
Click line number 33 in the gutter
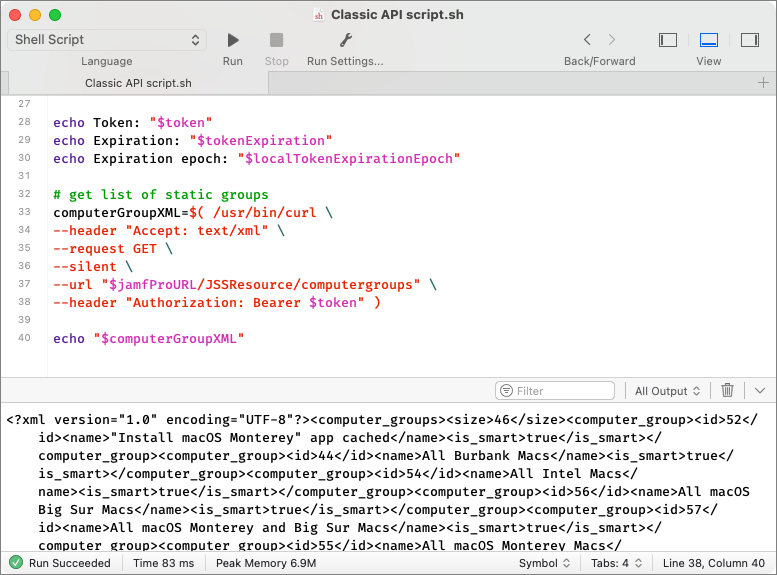click(24, 212)
